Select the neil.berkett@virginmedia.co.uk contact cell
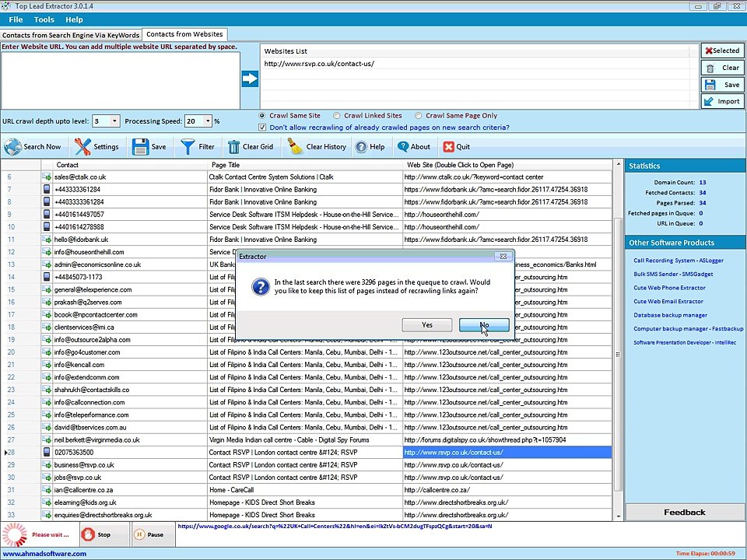The image size is (747, 560). point(130,440)
